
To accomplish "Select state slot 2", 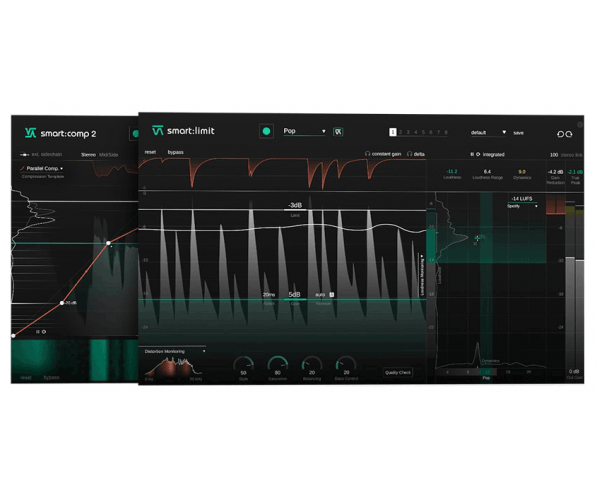I will click(x=401, y=132).
